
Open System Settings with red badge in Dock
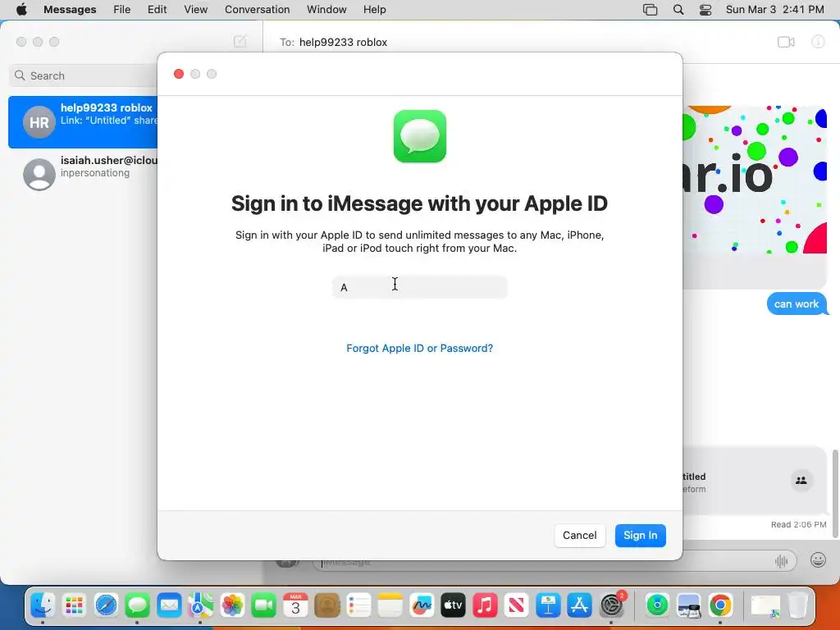[x=611, y=605]
